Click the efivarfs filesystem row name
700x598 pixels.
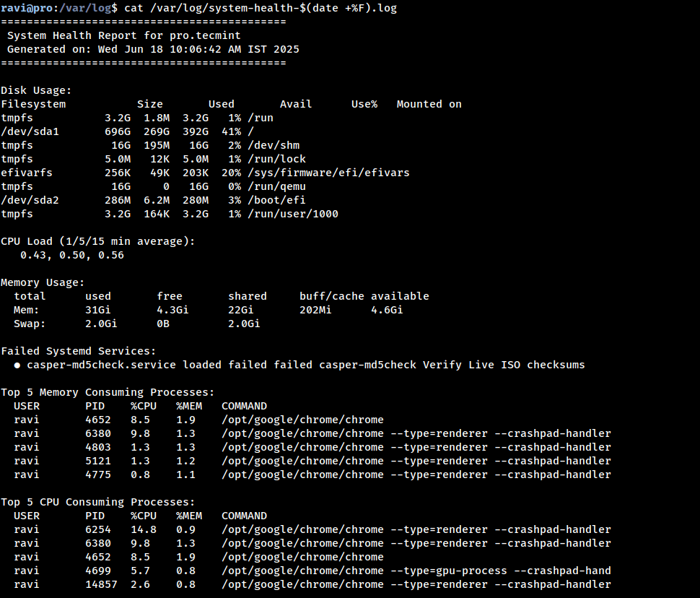[x=27, y=173]
